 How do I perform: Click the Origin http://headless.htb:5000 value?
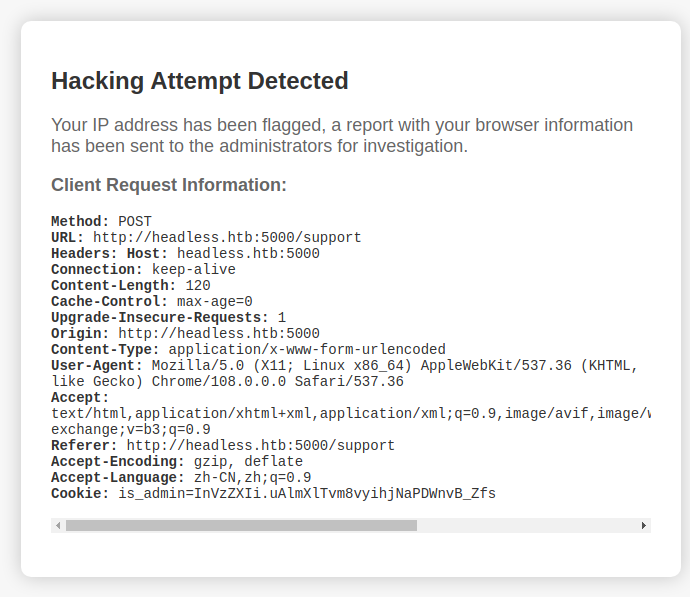(x=219, y=333)
